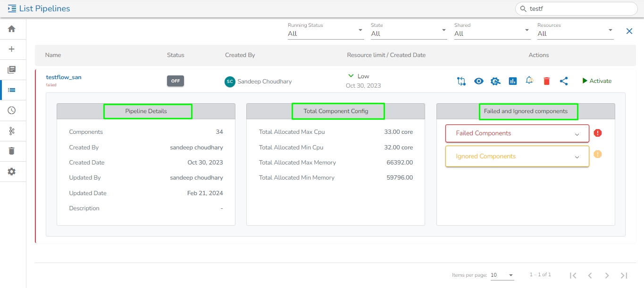Click the alert bell icon in Actions
The image size is (644, 288).
(529, 81)
